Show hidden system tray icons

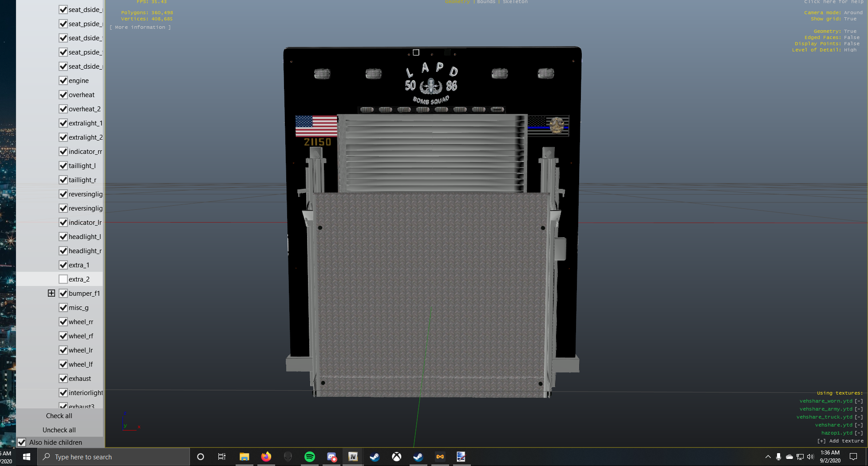[768, 457]
